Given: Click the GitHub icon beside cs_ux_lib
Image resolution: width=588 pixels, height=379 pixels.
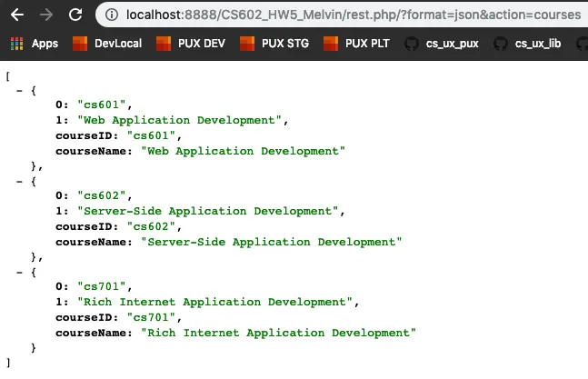Looking at the screenshot, I should (501, 44).
